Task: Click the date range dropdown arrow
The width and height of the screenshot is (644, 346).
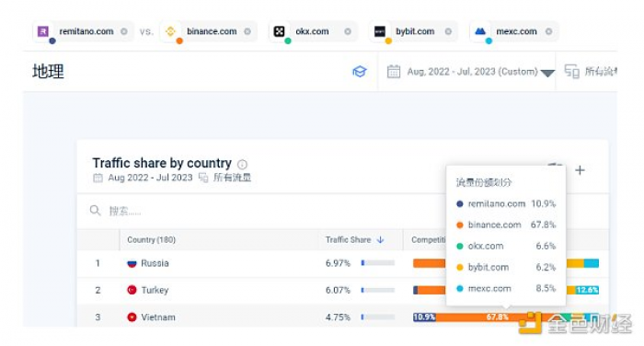Action: click(547, 73)
